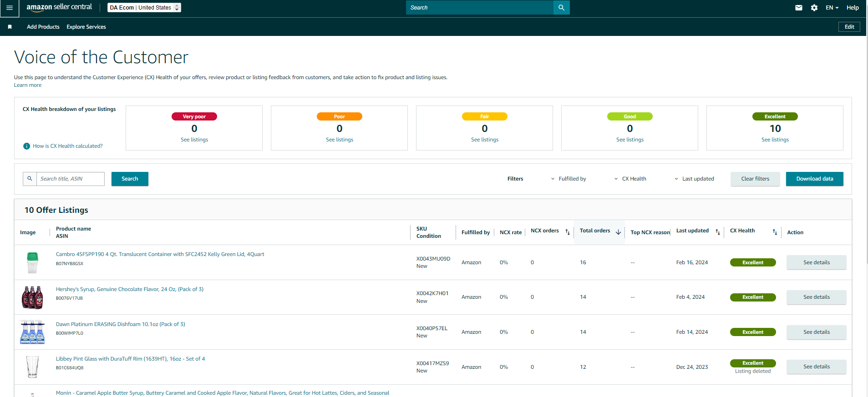868x397 pixels.
Task: Click total orders 16 for Cambro
Action: click(x=583, y=262)
